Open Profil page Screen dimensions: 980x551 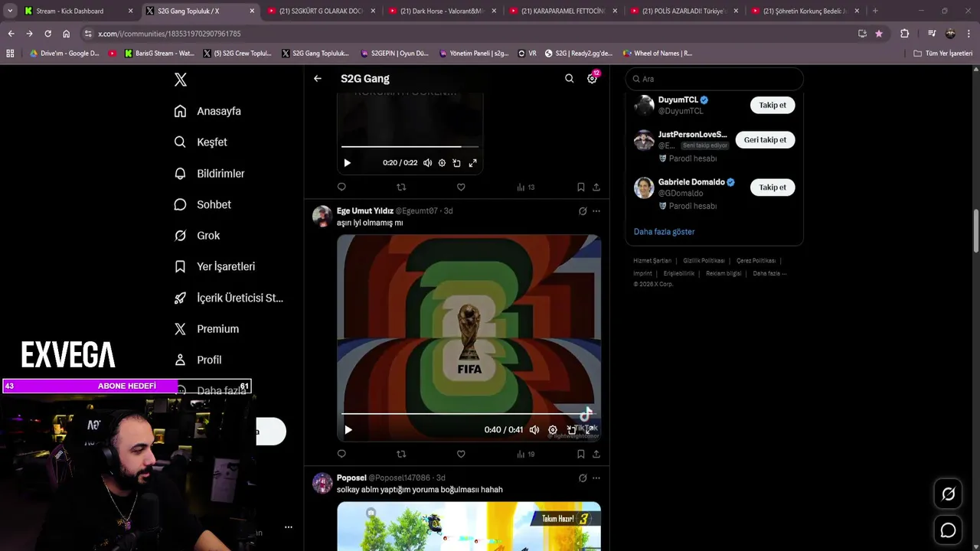pyautogui.click(x=198, y=360)
